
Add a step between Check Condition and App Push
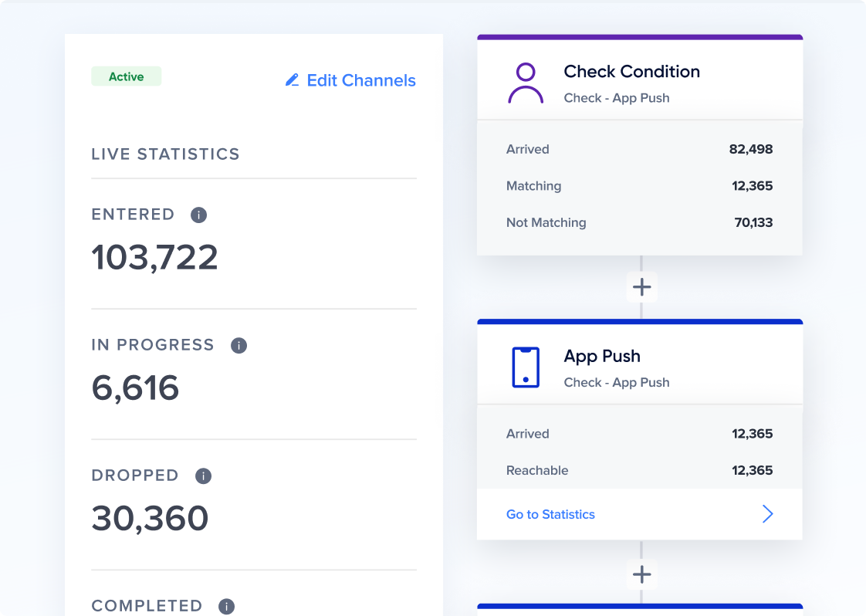point(641,287)
